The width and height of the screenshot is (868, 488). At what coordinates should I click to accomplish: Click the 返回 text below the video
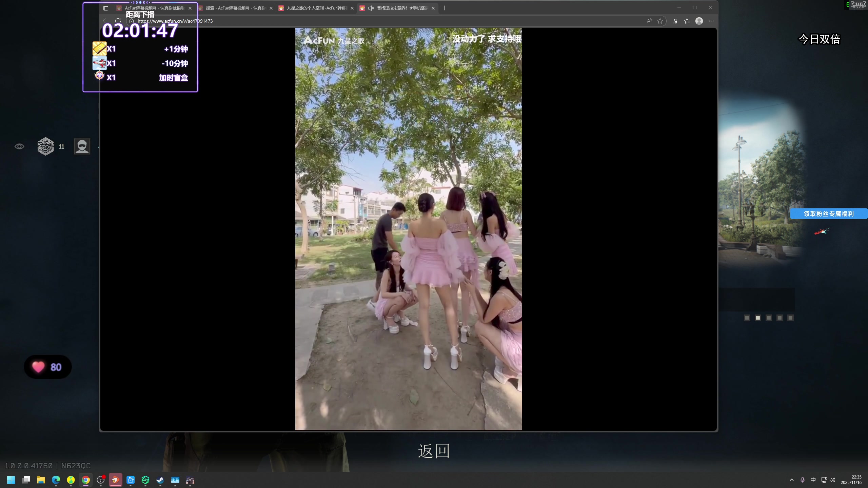point(434,451)
